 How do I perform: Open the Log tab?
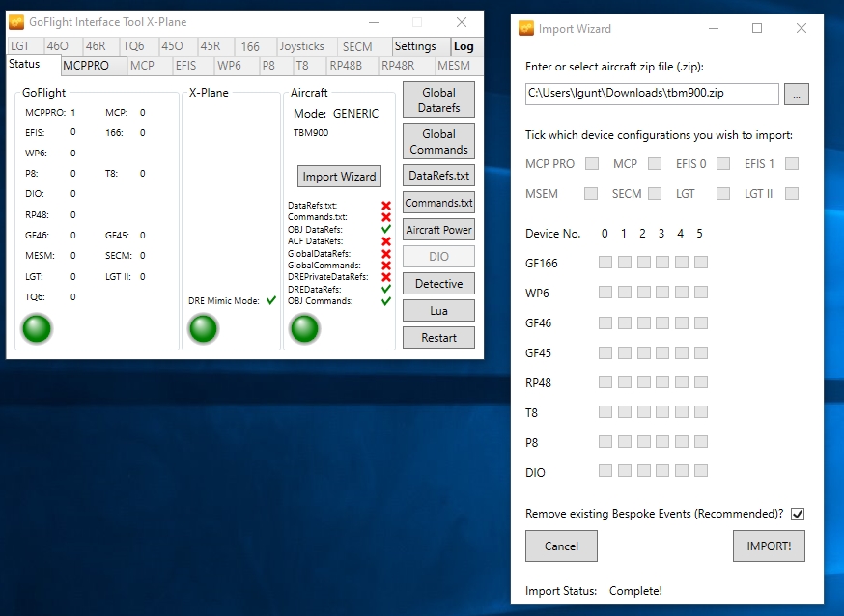pyautogui.click(x=464, y=46)
